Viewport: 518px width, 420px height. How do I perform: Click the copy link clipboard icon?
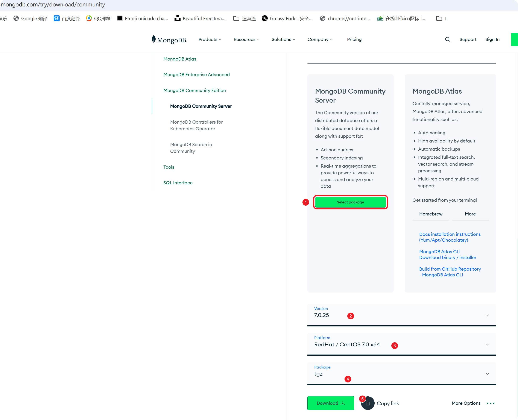368,403
